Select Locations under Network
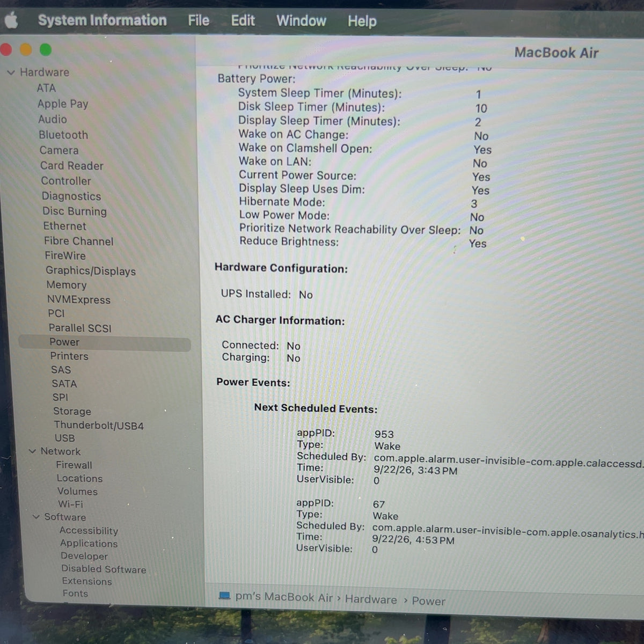 tap(79, 479)
